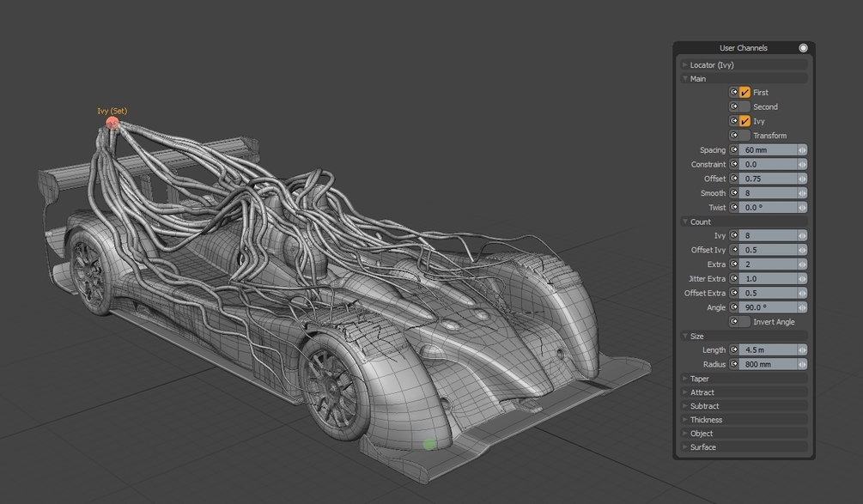Click the Spacing field showing 60 mm
Viewport: 863px width, 504px height.
tap(768, 149)
